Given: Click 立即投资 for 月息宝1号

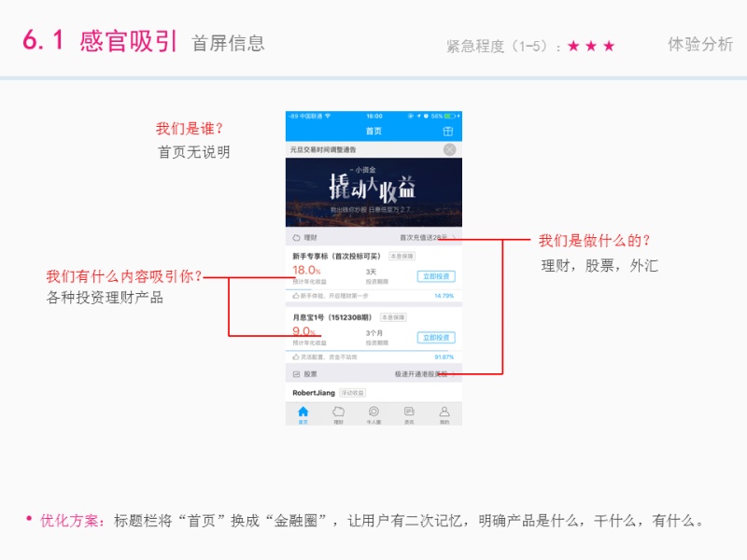Looking at the screenshot, I should [436, 338].
